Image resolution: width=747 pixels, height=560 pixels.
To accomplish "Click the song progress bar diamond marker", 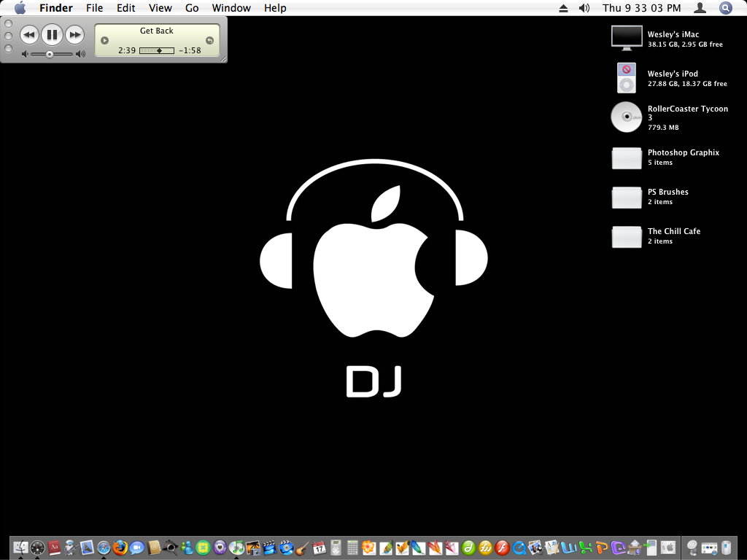I will point(159,50).
